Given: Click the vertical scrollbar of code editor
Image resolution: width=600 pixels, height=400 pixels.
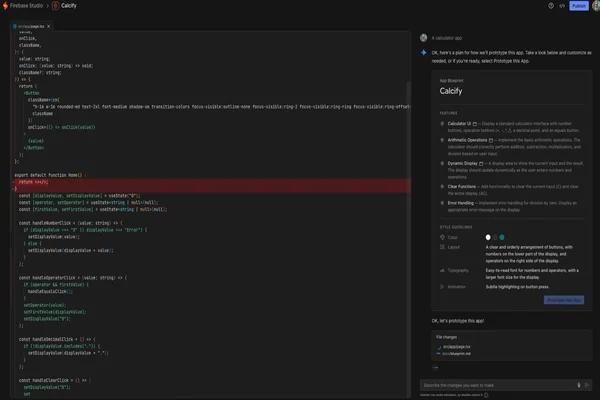Looking at the screenshot, I should click(409, 237).
